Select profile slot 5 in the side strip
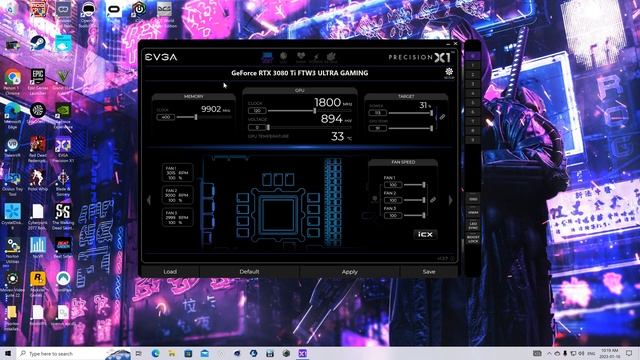The height and width of the screenshot is (360, 640). pos(473,102)
